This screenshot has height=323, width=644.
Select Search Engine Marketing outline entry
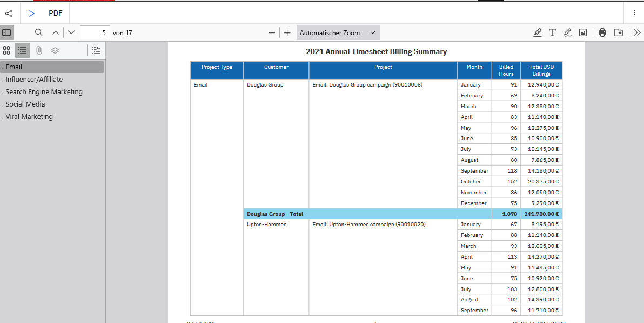pos(44,92)
